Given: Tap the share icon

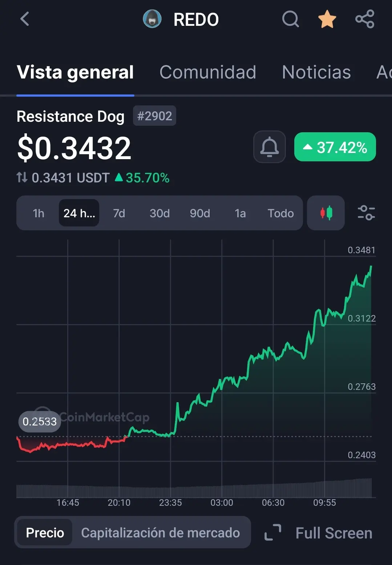Looking at the screenshot, I should tap(365, 19).
